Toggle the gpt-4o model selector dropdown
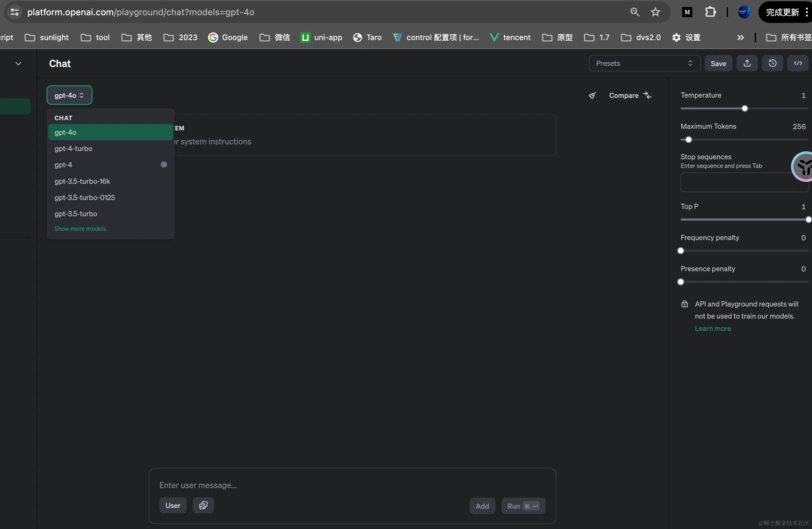The width and height of the screenshot is (812, 529). tap(69, 95)
